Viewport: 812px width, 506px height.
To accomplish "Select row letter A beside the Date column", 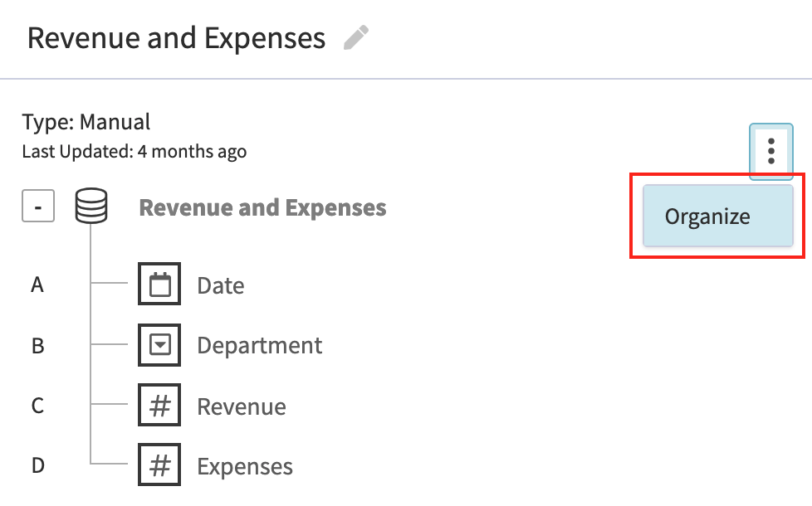I will 37,285.
